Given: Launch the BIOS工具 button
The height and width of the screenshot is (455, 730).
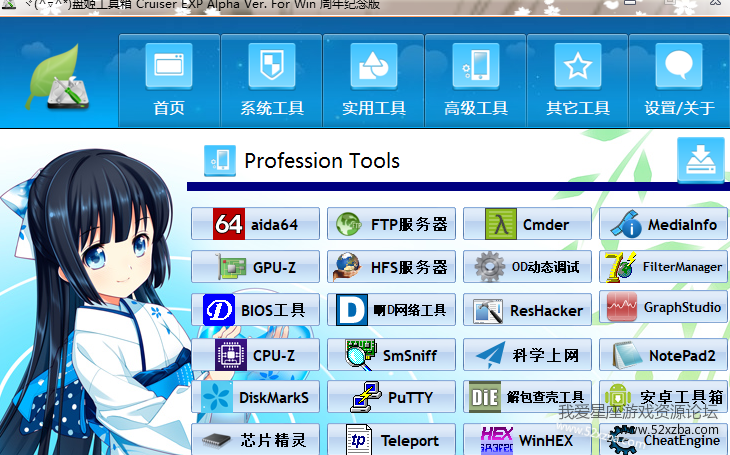Looking at the screenshot, I should coord(255,311).
